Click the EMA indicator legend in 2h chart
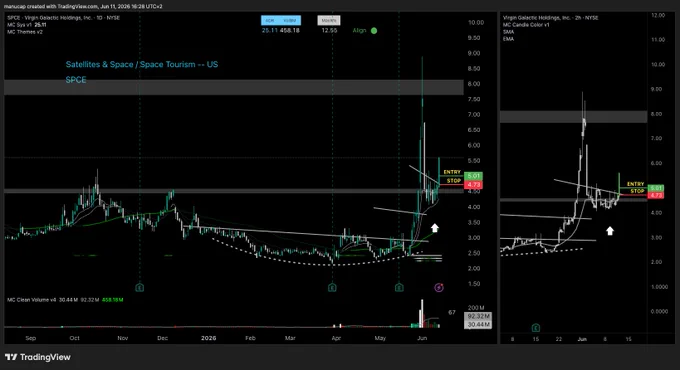680x370 pixels. coord(508,39)
